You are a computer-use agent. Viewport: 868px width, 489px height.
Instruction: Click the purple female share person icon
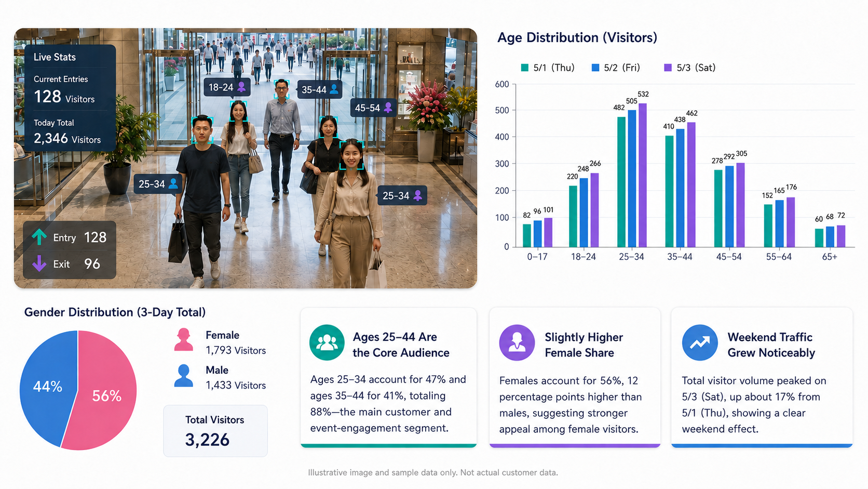517,342
